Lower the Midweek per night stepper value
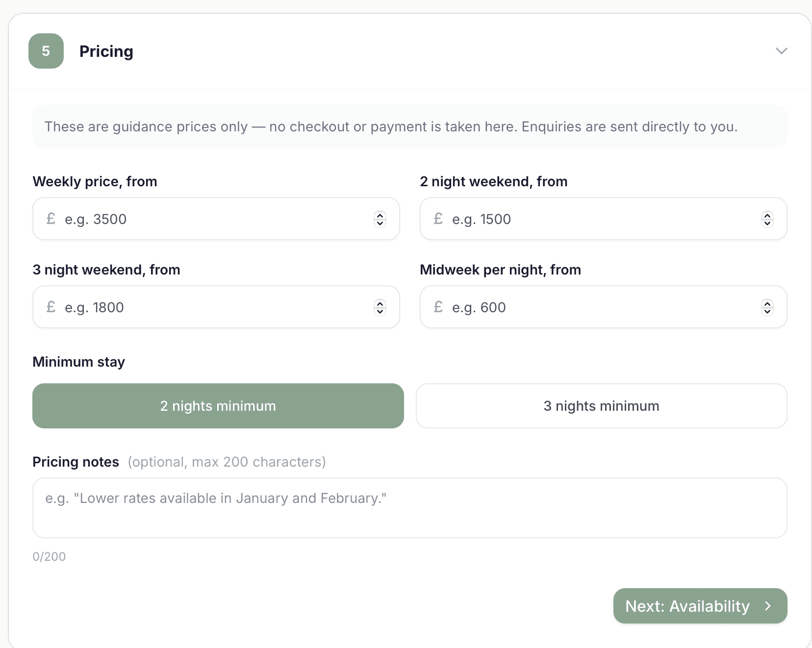Screen dimensions: 812x648 (x=767, y=311)
